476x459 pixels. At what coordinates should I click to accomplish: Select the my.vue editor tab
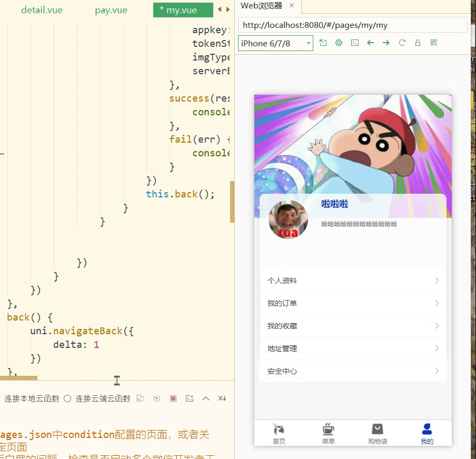coord(183,10)
